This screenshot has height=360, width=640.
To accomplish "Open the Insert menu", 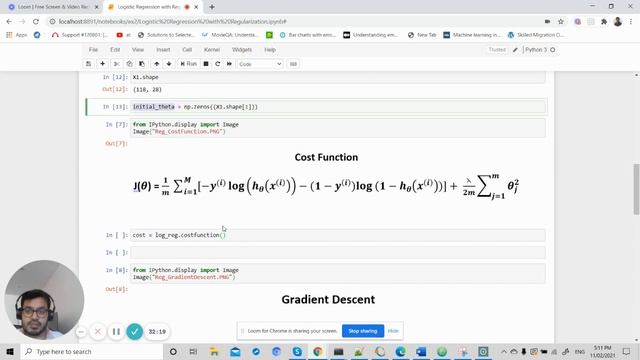I will pyautogui.click(x=163, y=50).
